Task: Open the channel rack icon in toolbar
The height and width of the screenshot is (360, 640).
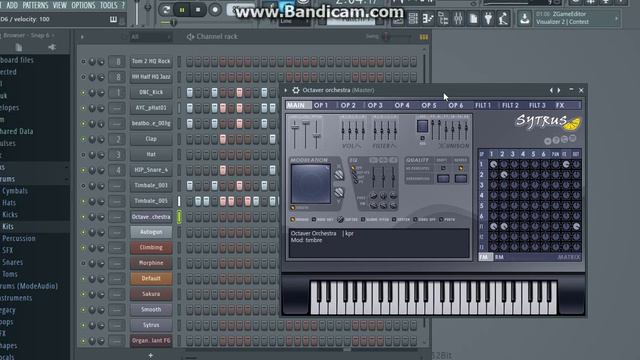Action: tap(413, 19)
